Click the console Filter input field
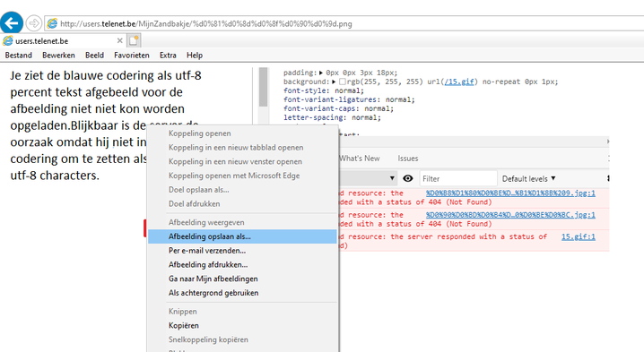The width and height of the screenshot is (644, 352). [x=458, y=178]
